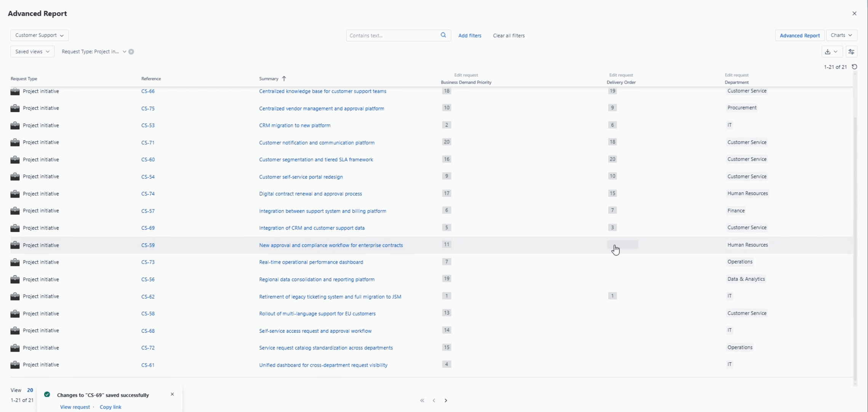Click the search magnifier icon
The image size is (868, 412).
pos(443,35)
